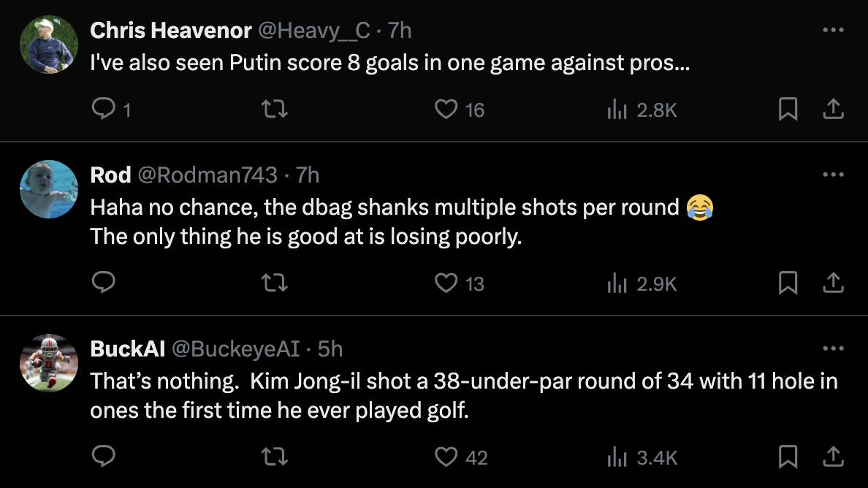868x488 pixels.
Task: Repost Rod's tweet about shanking shots
Action: 275,283
